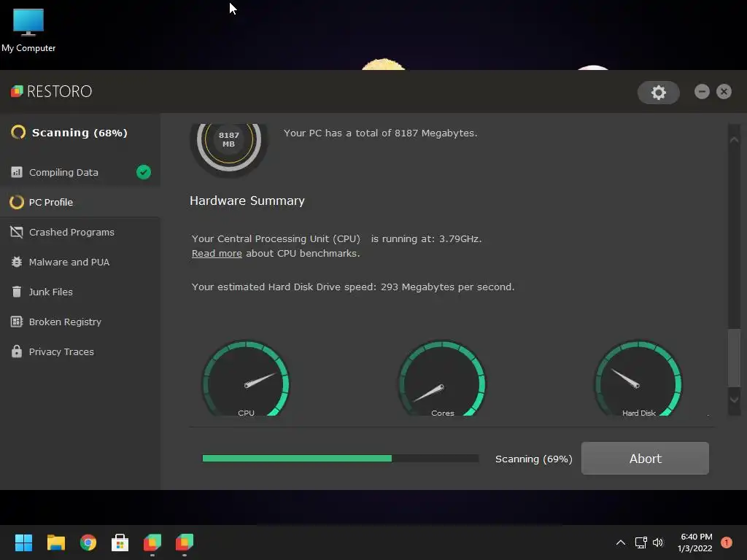Viewport: 747px width, 560px height.
Task: Click the Hard Disk gauge
Action: (x=639, y=378)
